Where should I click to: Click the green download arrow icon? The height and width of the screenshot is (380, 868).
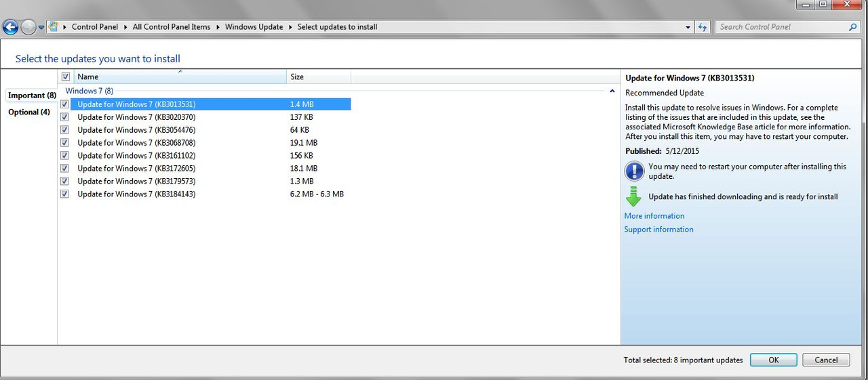633,196
